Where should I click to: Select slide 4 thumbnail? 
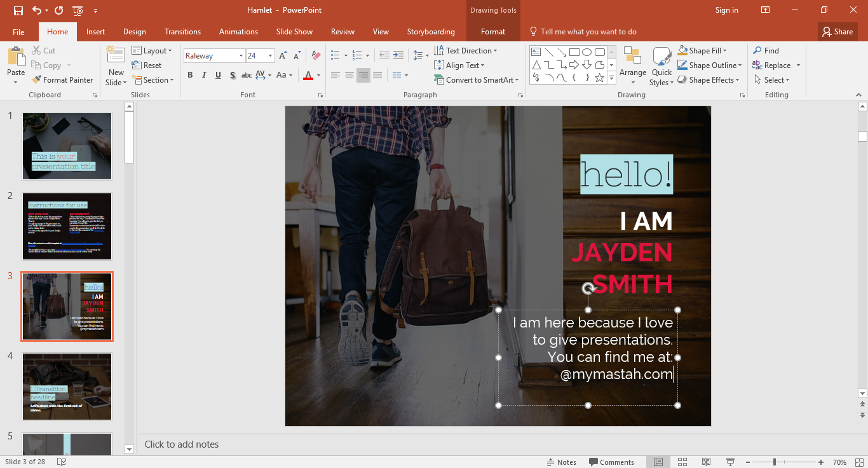click(x=67, y=387)
